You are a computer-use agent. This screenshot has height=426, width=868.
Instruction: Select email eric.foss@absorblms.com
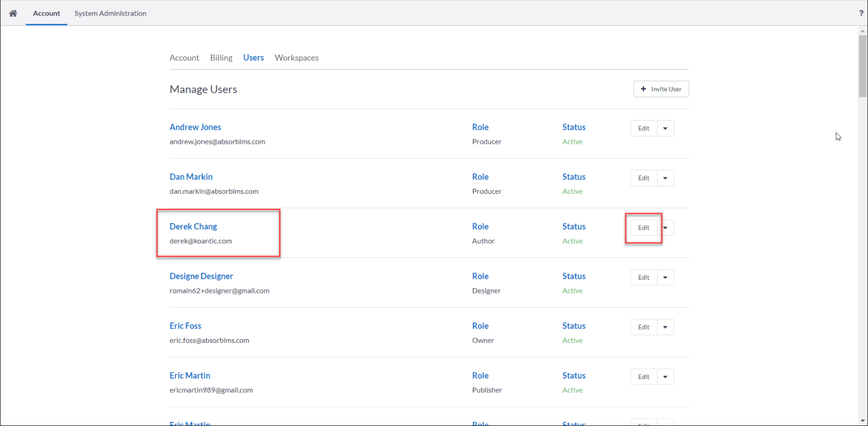(x=209, y=341)
